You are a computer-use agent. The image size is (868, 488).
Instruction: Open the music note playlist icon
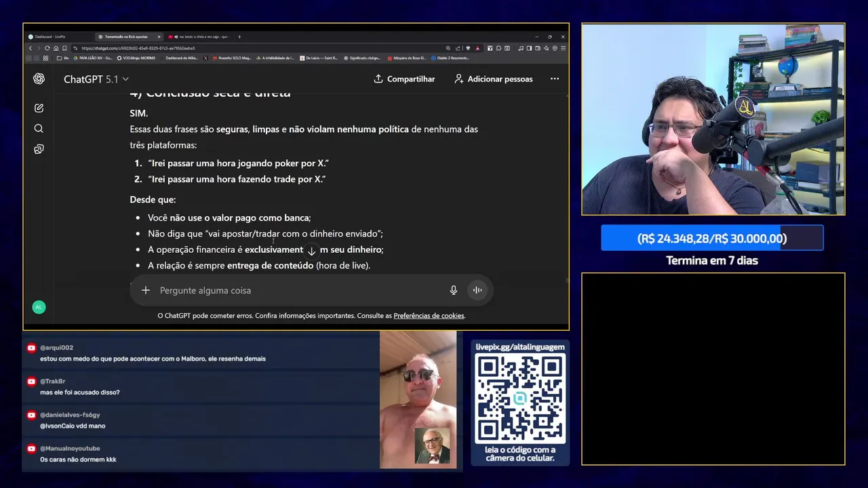tap(521, 48)
